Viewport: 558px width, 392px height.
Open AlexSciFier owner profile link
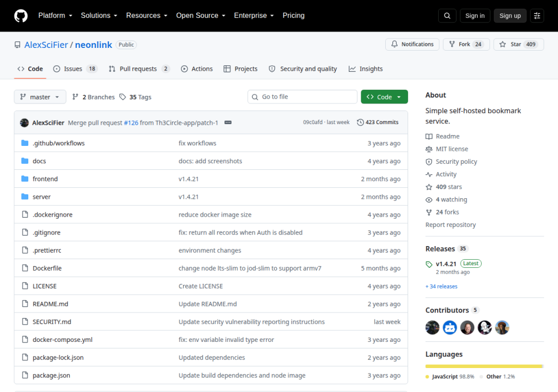(x=46, y=45)
